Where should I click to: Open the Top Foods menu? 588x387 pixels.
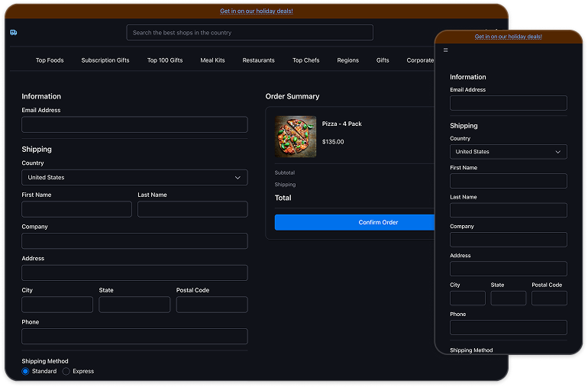[50, 60]
